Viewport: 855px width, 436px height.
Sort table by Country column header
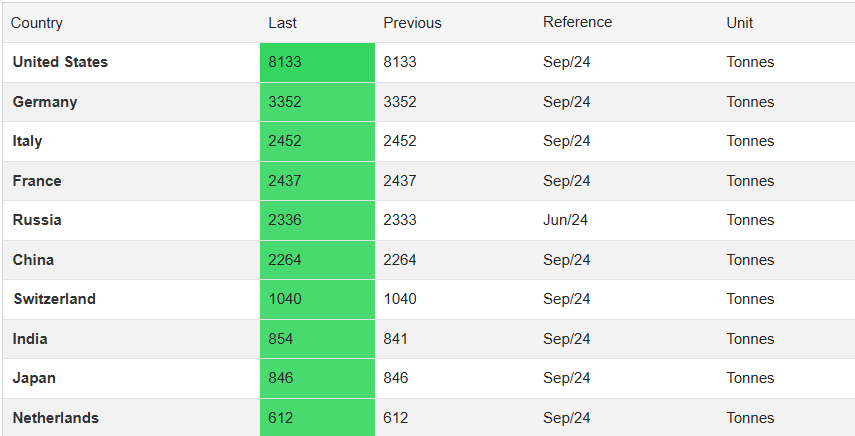coord(37,23)
